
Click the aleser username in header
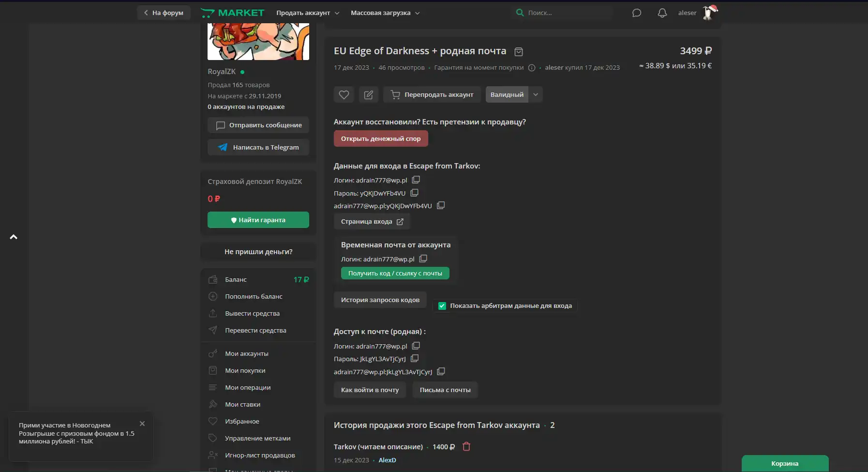(x=687, y=13)
